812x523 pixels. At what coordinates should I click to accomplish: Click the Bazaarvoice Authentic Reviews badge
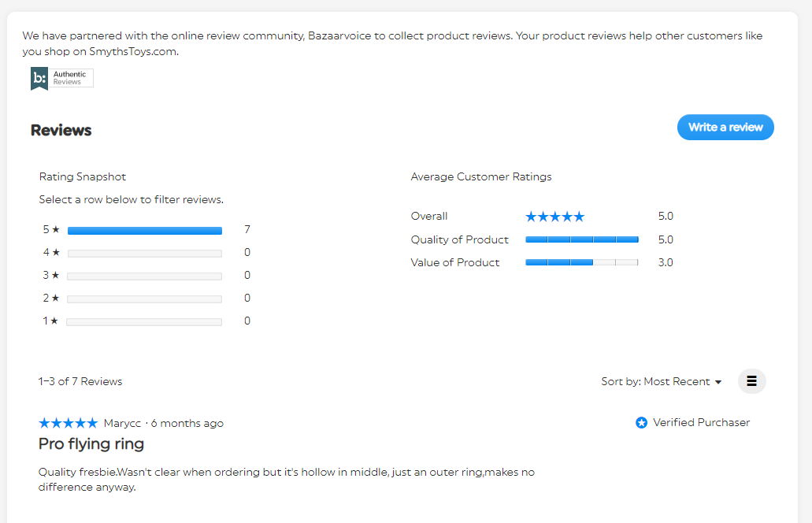61,78
